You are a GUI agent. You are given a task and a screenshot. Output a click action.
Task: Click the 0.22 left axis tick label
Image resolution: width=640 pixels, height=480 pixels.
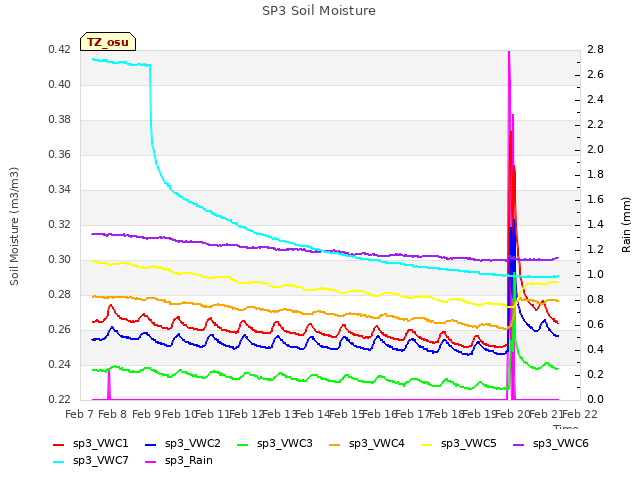pos(59,400)
